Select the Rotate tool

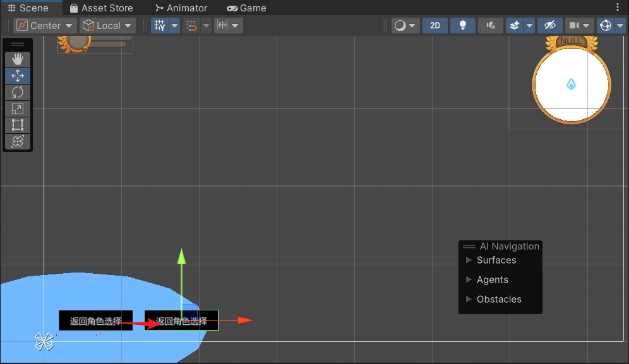coord(18,92)
